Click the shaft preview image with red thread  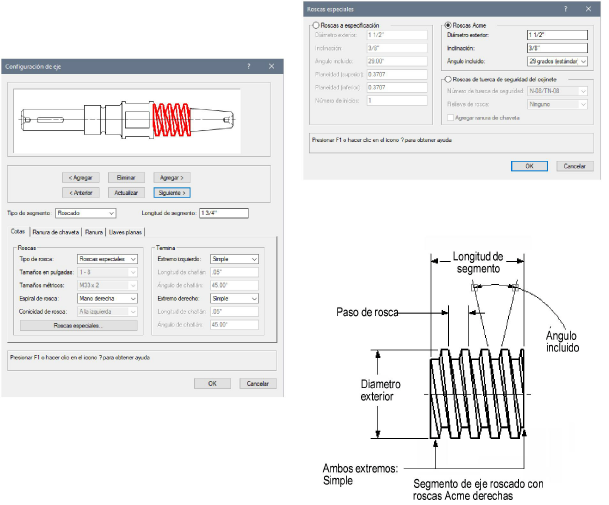pos(127,120)
